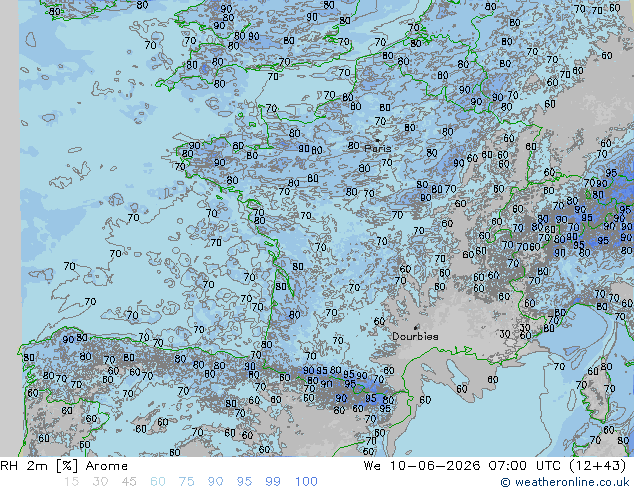Click the Paris location dot marker

377,140
